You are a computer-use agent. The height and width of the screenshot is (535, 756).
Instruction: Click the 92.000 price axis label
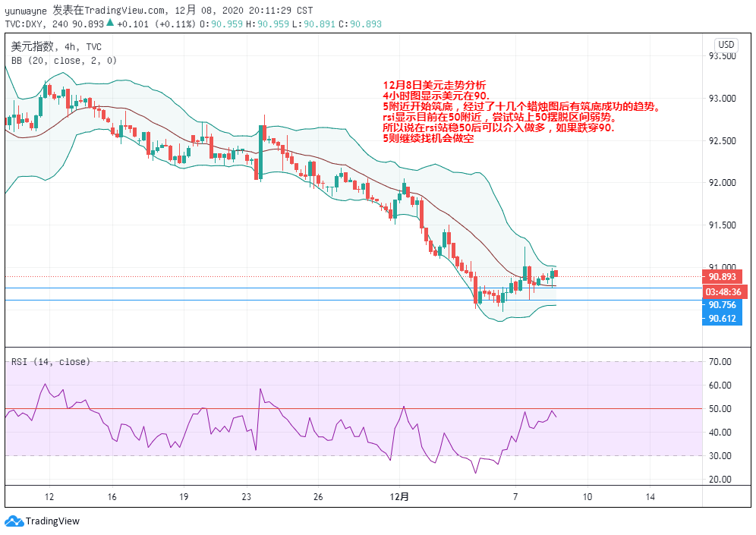[x=723, y=183]
